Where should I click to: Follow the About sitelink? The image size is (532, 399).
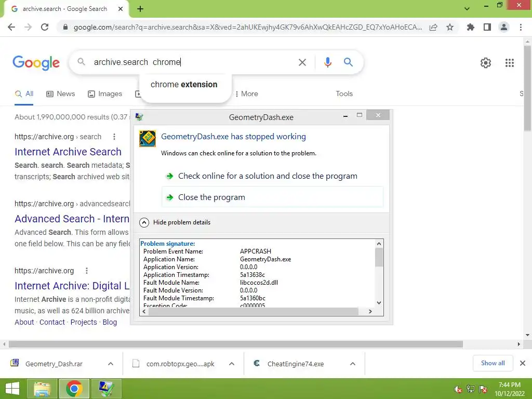(24, 322)
